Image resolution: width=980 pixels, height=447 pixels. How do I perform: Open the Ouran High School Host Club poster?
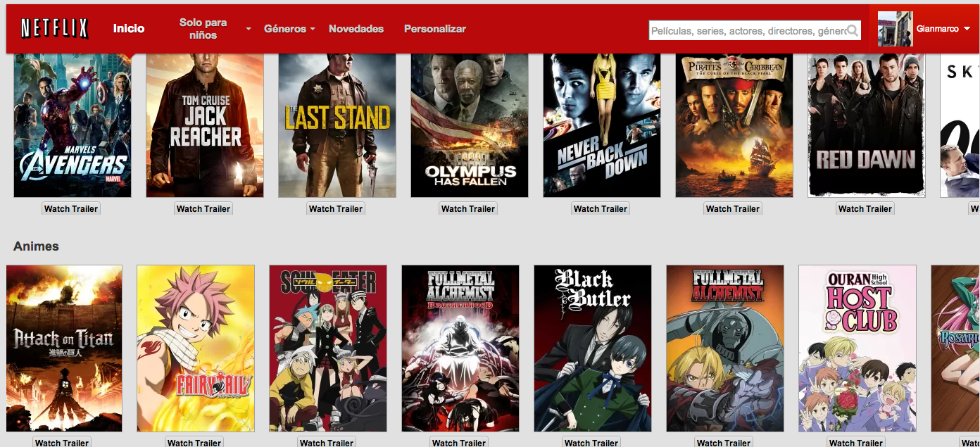tap(857, 348)
